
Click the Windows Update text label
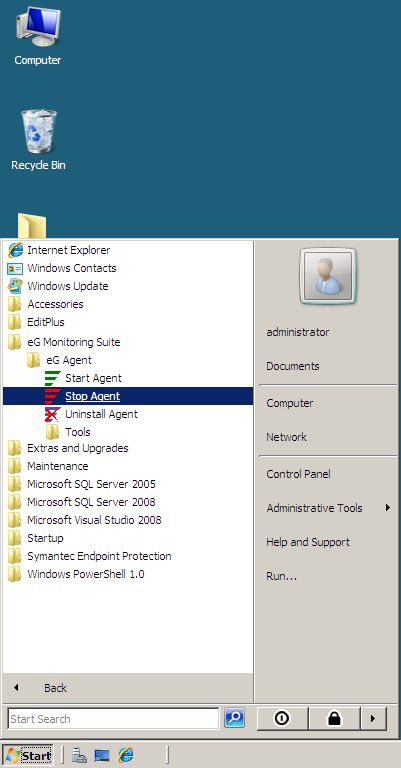[x=68, y=286]
